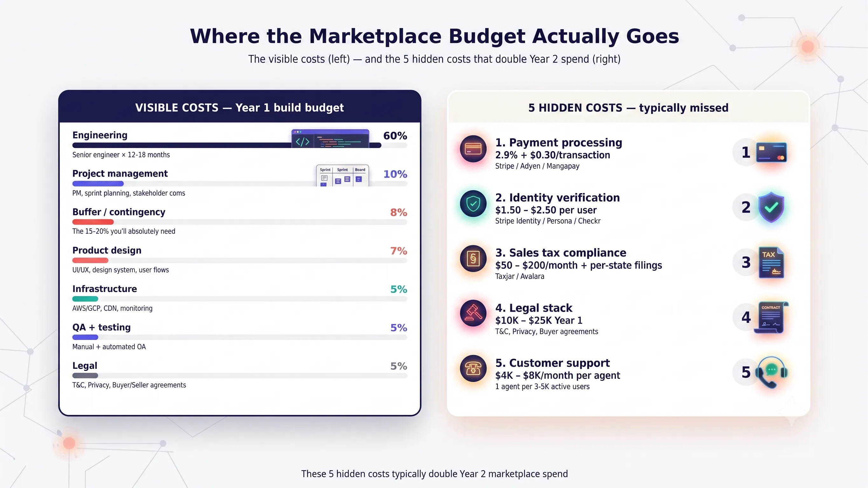
Task: Click '2. Identity verification' heading
Action: click(x=557, y=198)
